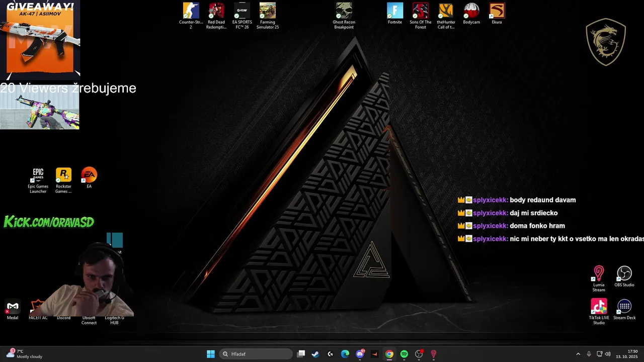This screenshot has width=644, height=362.
Task: Open Spotify from the taskbar
Action: pyautogui.click(x=404, y=354)
